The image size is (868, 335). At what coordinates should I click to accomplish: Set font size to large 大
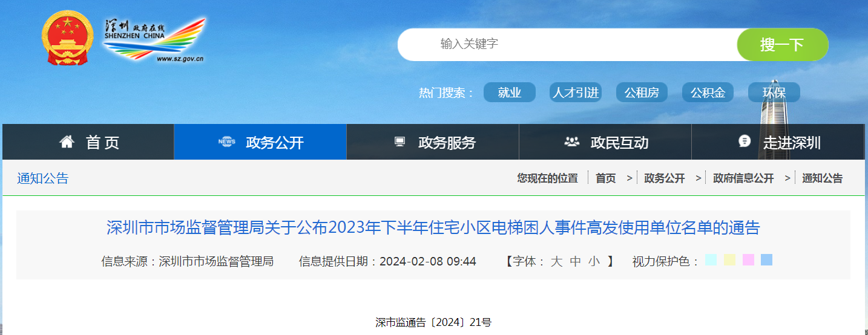556,261
